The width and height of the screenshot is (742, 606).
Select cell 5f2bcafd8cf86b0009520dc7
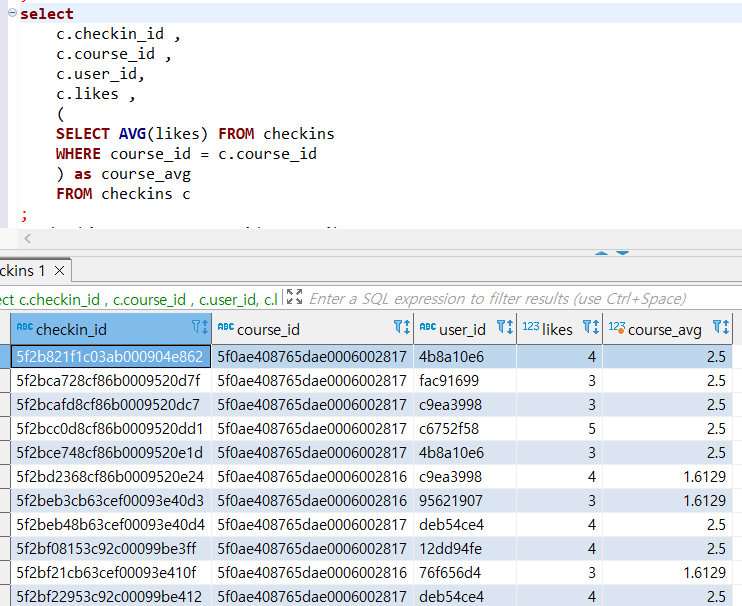click(x=111, y=405)
